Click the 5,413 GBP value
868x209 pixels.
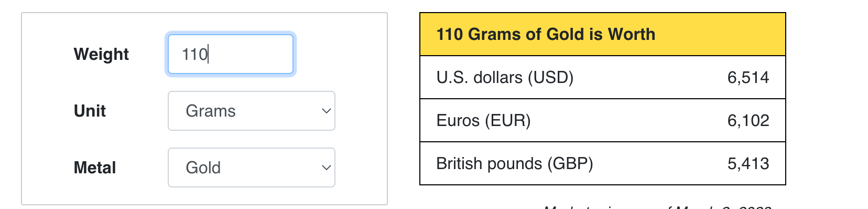point(748,163)
